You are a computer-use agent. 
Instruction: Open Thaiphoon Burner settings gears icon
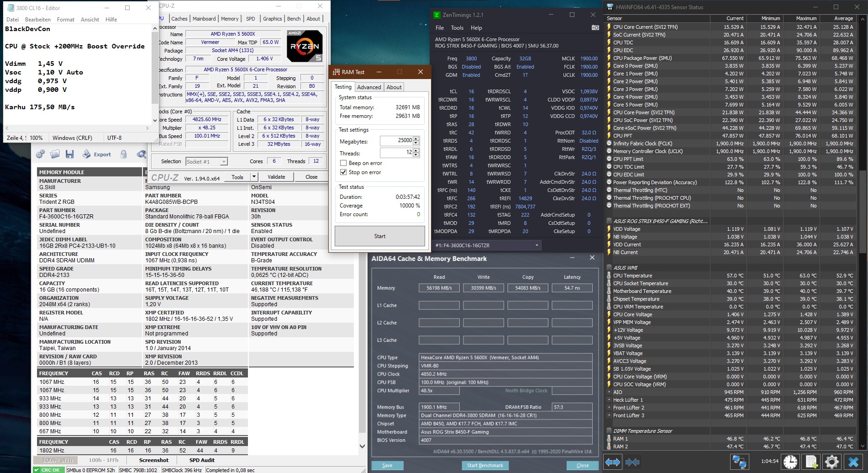40,154
